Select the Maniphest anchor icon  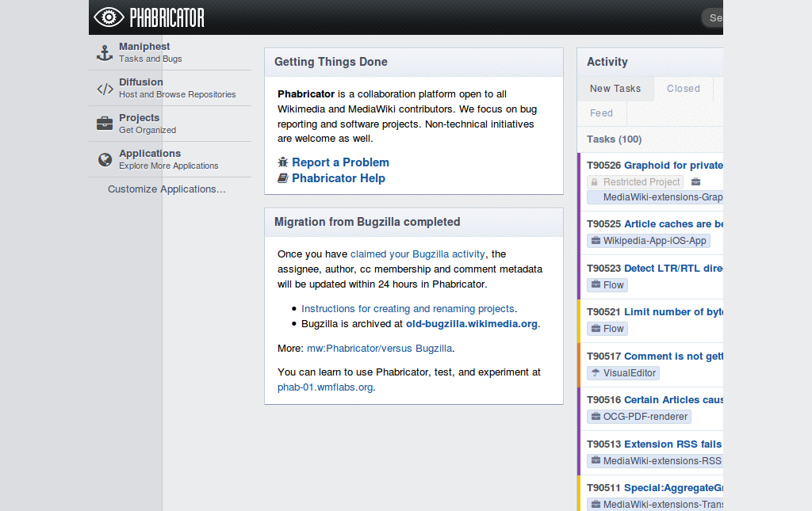104,51
